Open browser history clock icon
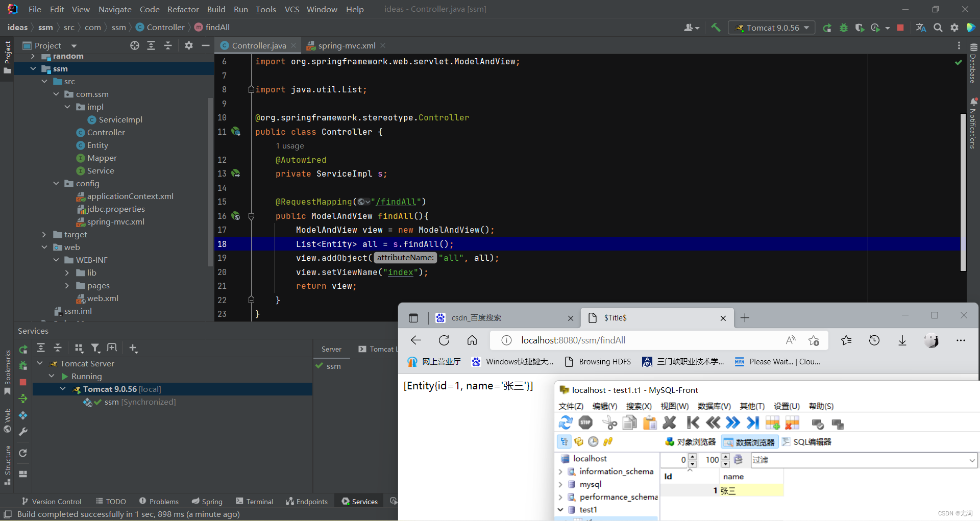The width and height of the screenshot is (980, 521). (874, 340)
